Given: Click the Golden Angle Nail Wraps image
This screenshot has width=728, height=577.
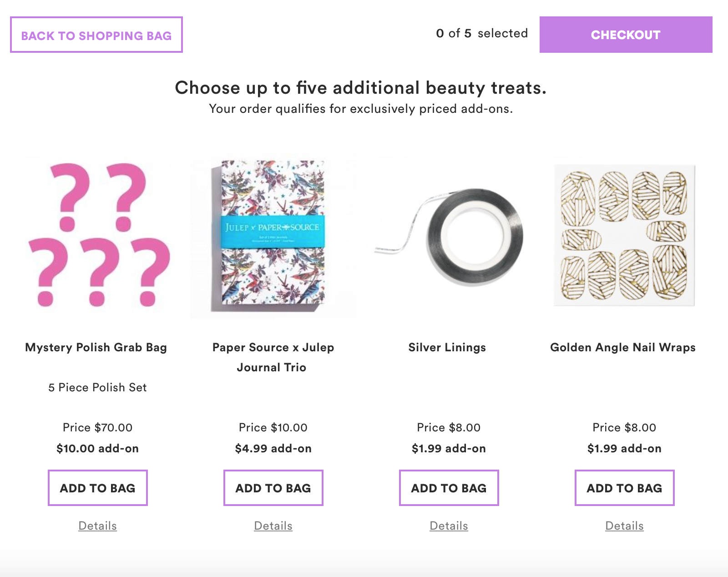Looking at the screenshot, I should [624, 234].
